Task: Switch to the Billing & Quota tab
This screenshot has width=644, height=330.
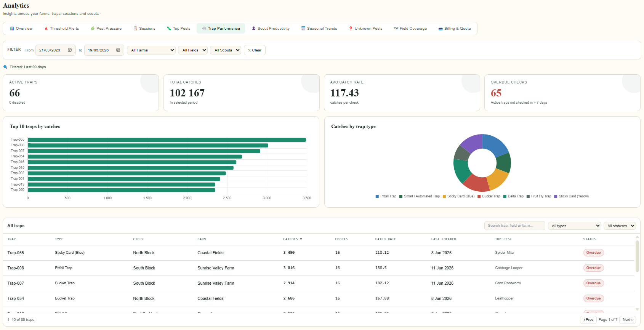Action: [x=455, y=29]
